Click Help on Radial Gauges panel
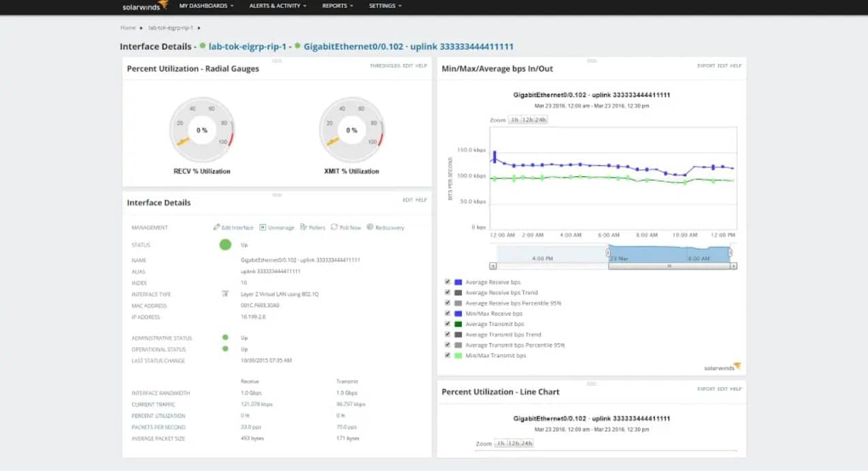 point(421,66)
